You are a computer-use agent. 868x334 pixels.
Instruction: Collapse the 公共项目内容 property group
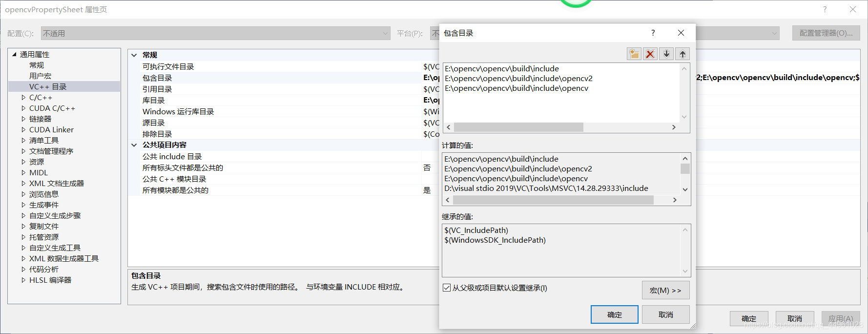(x=134, y=145)
